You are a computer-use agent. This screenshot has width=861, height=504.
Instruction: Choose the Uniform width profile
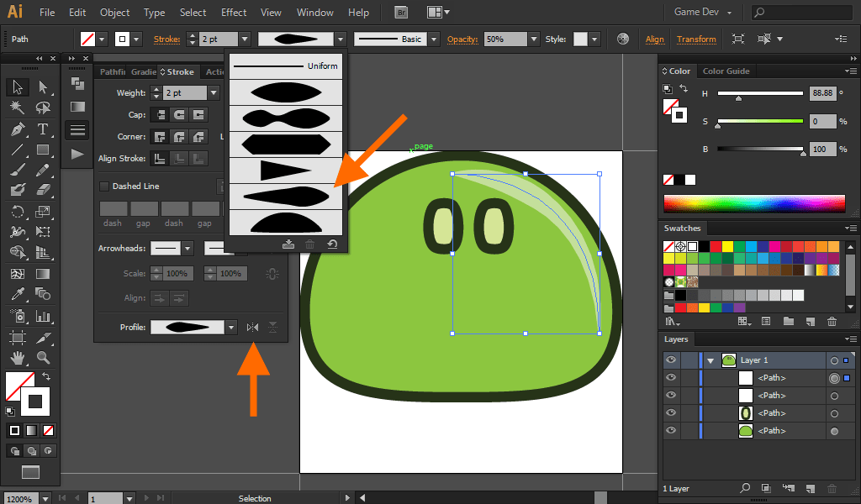coord(286,66)
